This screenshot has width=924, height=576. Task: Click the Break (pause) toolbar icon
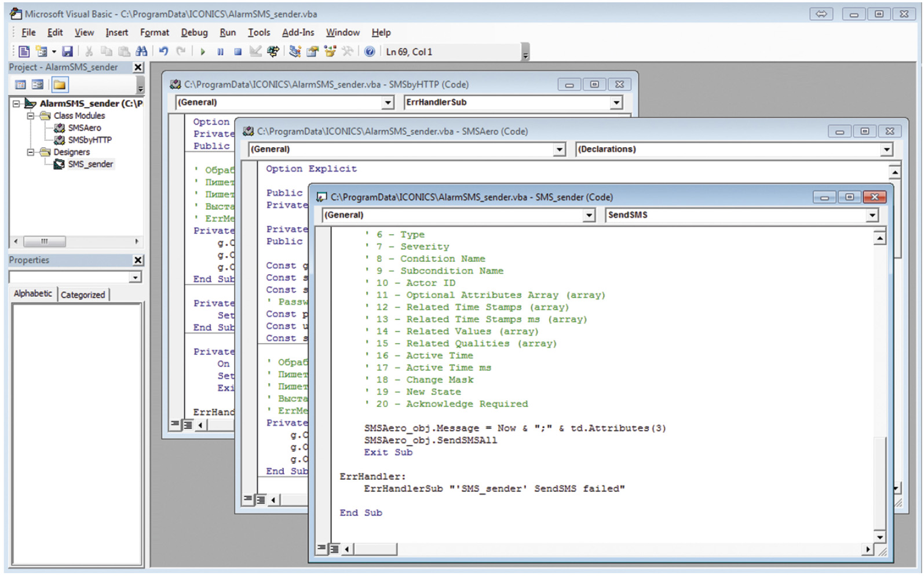[220, 52]
